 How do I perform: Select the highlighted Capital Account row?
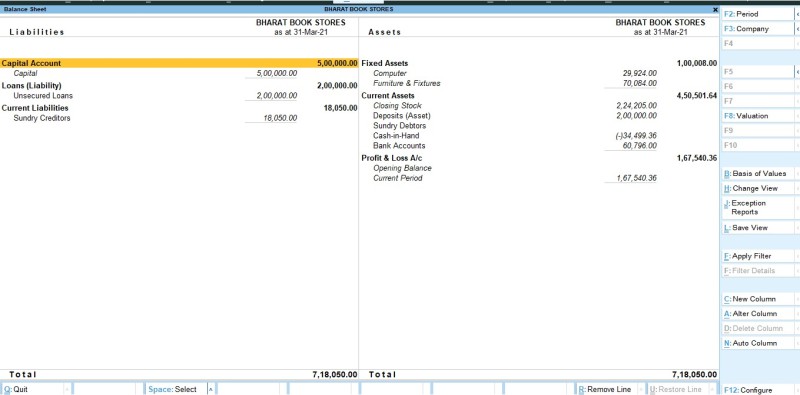tap(179, 63)
